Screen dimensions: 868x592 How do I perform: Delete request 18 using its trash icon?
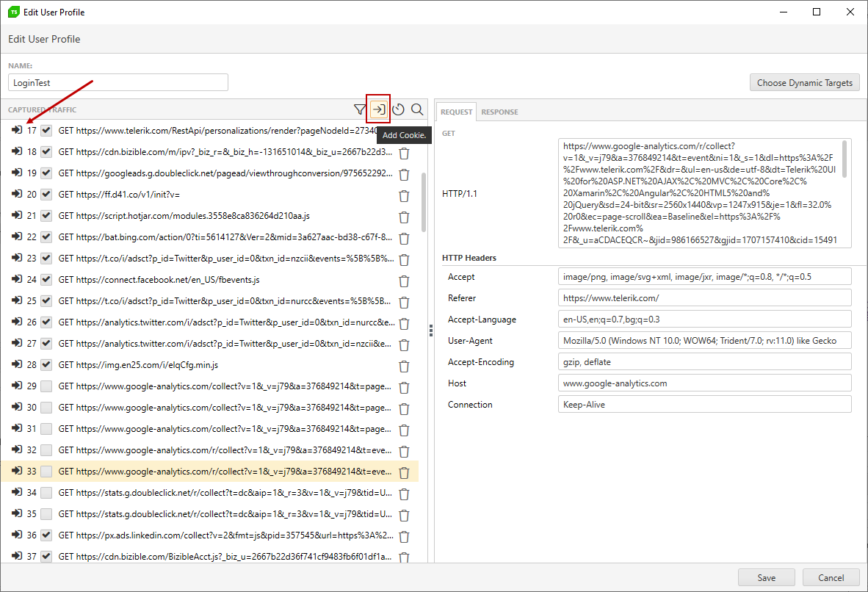[404, 154]
